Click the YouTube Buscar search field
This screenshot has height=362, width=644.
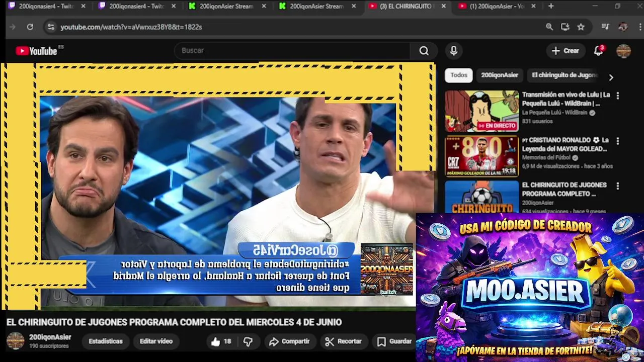click(292, 51)
